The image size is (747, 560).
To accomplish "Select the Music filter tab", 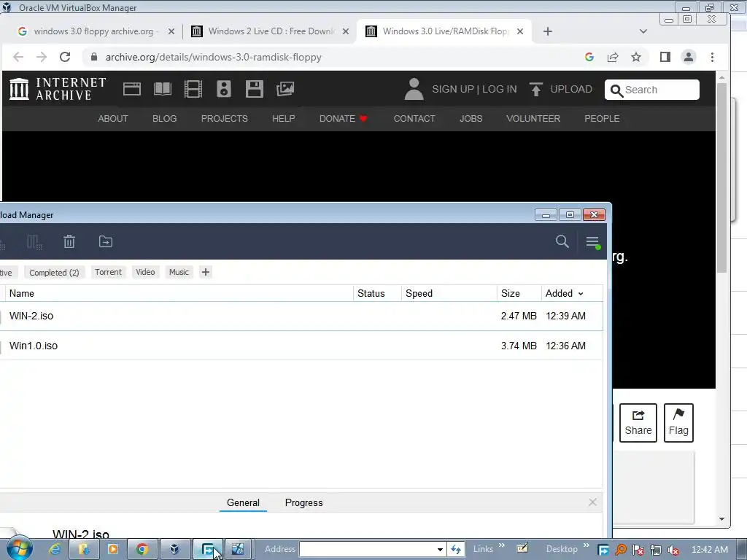I will click(179, 272).
